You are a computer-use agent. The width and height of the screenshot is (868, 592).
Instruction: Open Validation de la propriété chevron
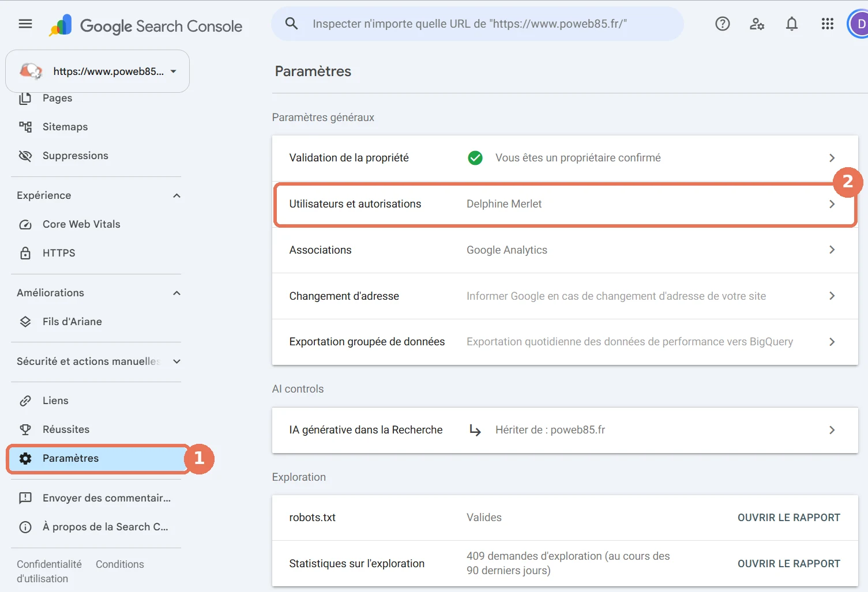832,158
